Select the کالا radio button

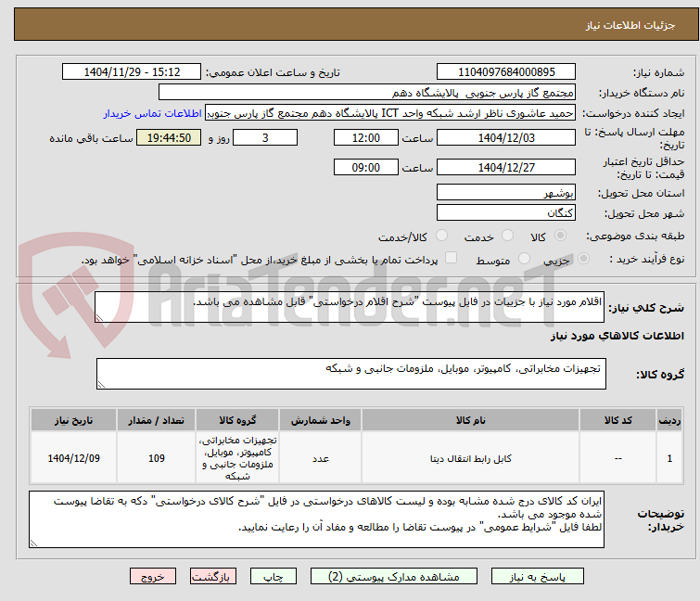560,235
